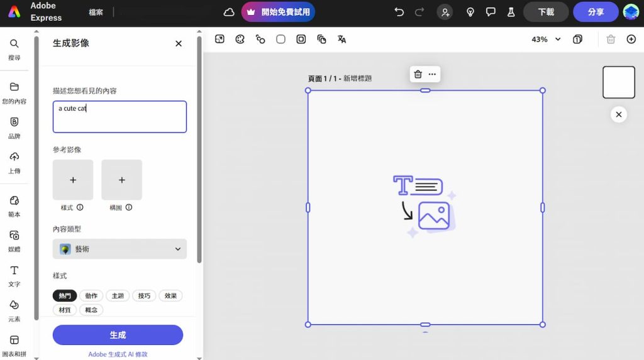Click the generate image panel scrollbar

199,150
